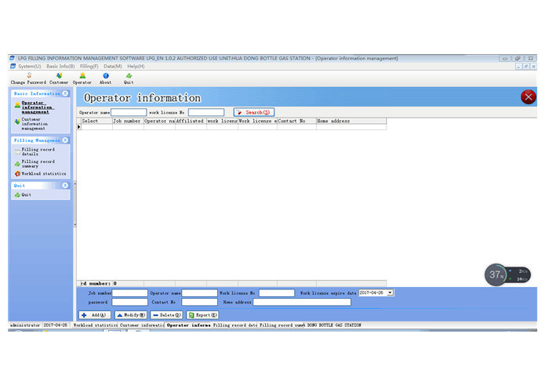Click the Export button
Screen dimensions: 549x392
pyautogui.click(x=202, y=314)
